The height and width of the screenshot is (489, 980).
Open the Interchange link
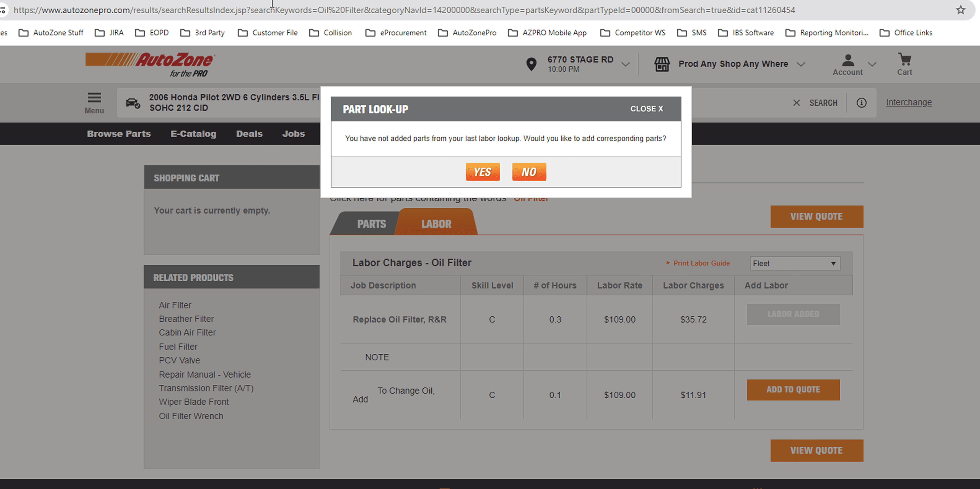point(909,102)
